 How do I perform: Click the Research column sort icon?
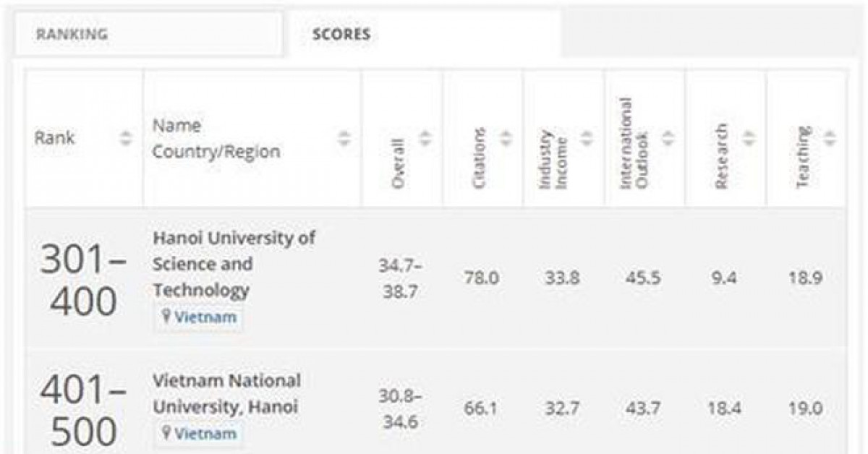coord(749,138)
